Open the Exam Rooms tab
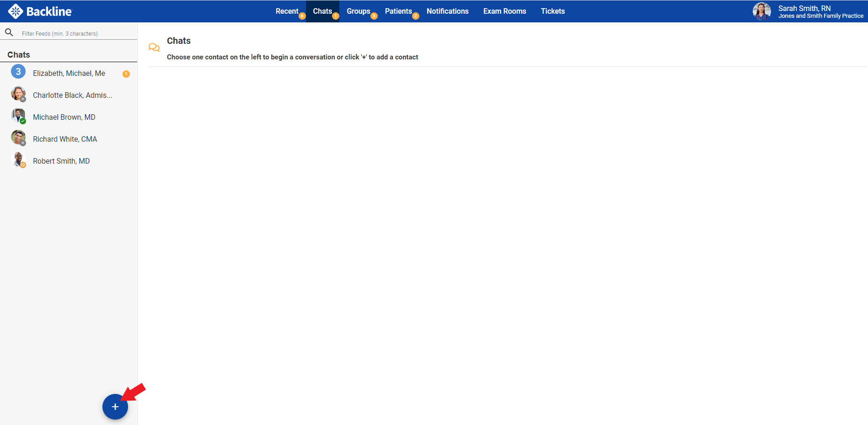 [504, 11]
